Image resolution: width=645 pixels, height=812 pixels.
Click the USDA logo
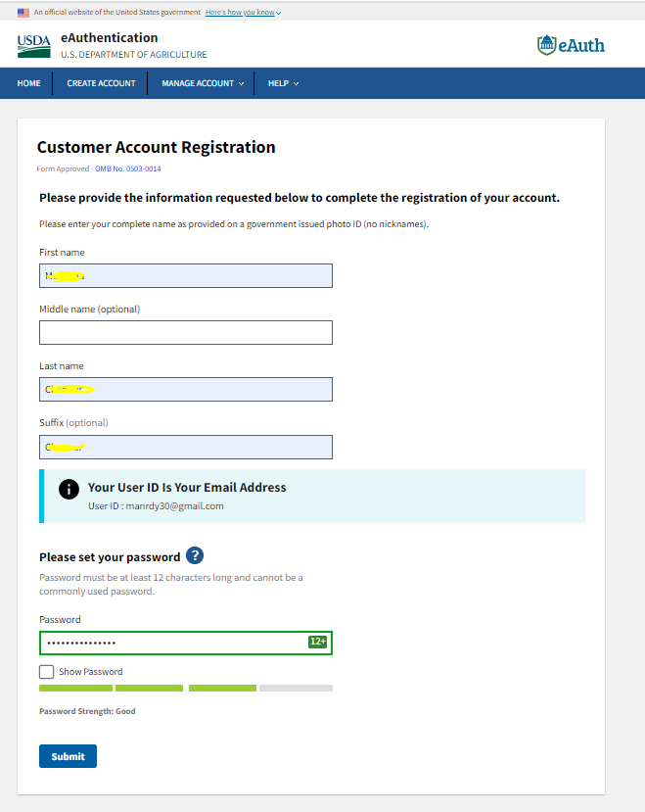(x=33, y=45)
